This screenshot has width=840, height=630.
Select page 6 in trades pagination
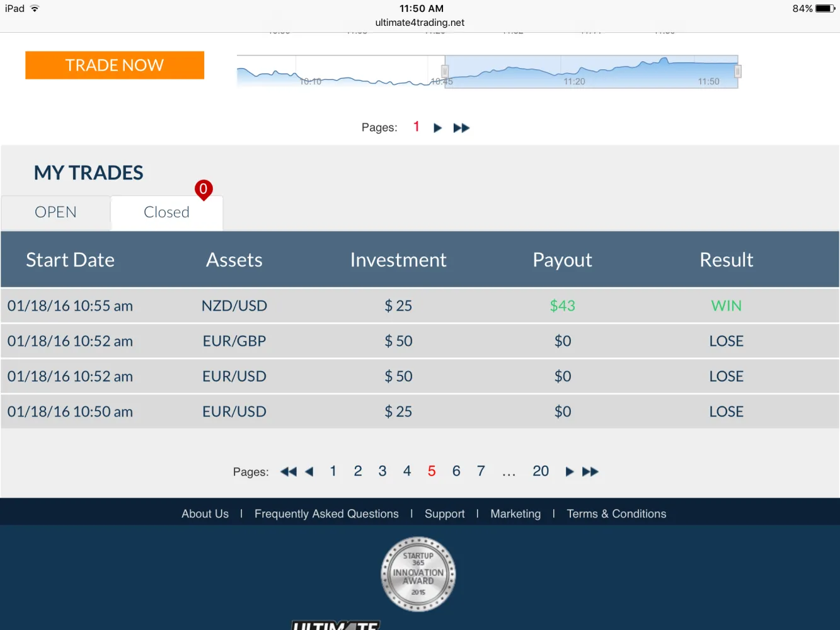[456, 471]
